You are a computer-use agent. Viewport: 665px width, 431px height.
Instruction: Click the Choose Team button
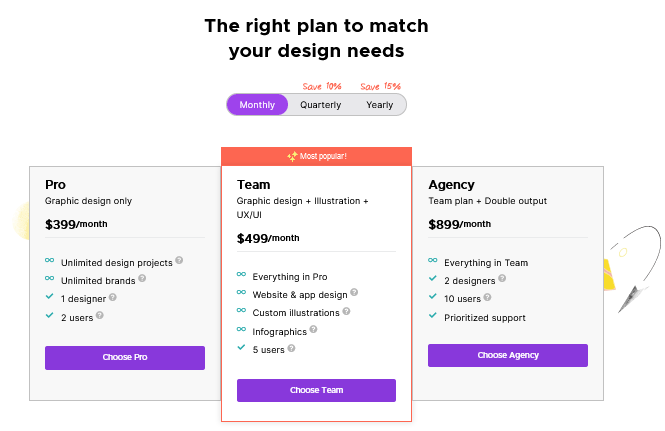coord(316,390)
